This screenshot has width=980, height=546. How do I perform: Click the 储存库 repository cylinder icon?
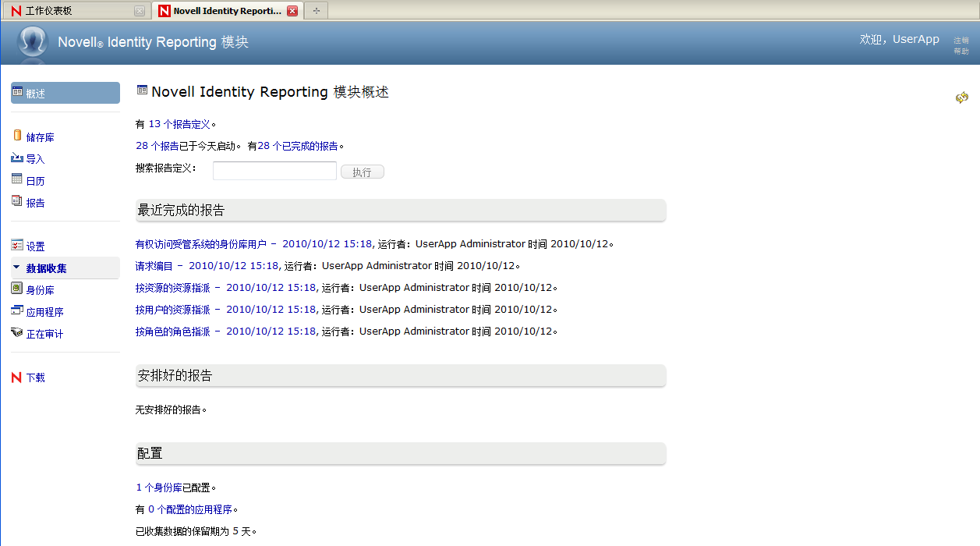17,136
